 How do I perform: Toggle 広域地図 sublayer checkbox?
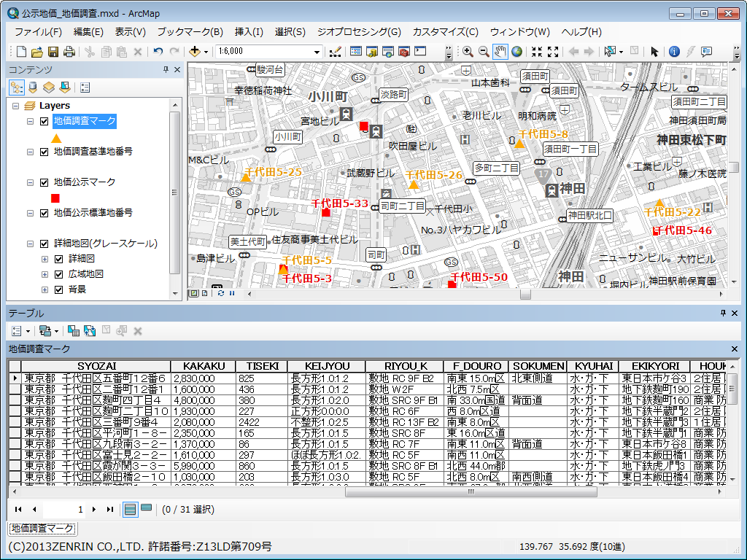(x=59, y=274)
